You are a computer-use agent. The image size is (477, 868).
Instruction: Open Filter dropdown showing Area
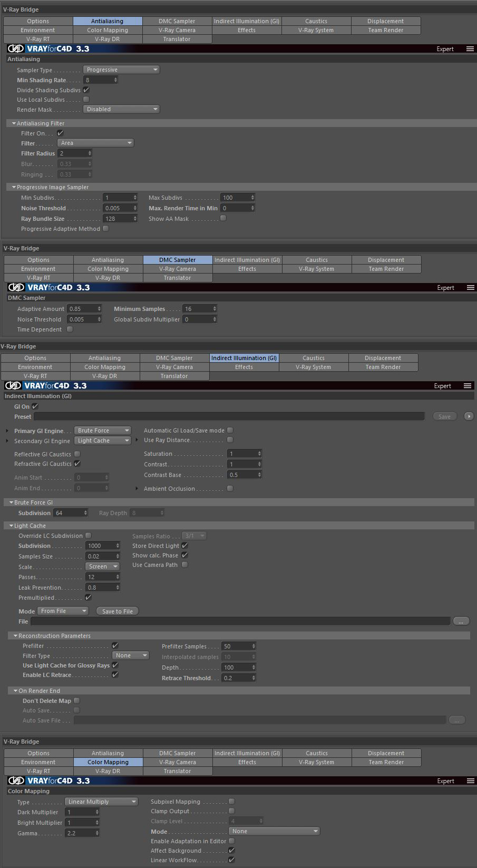pos(95,143)
